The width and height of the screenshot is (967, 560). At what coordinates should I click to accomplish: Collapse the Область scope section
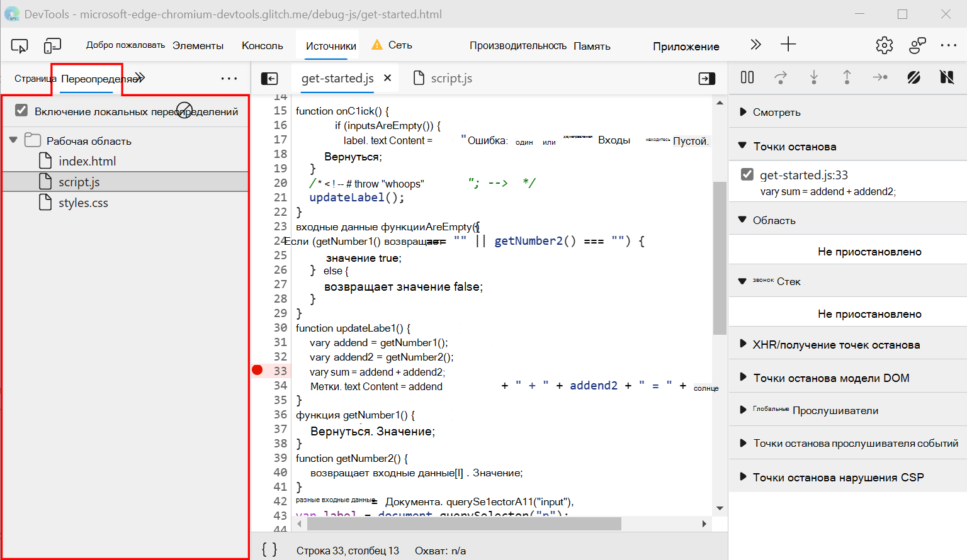(742, 219)
